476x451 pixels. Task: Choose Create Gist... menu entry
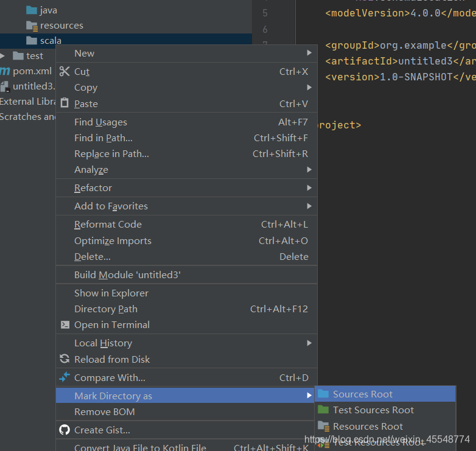185,430
